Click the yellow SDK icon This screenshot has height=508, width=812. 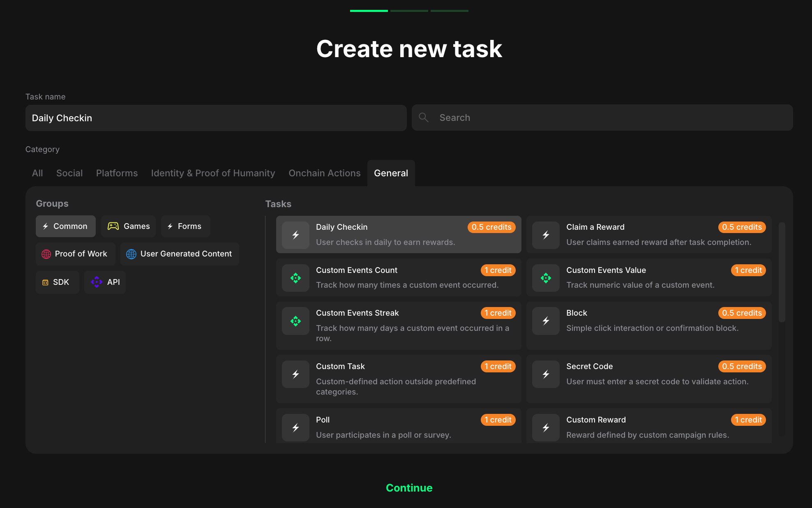click(x=45, y=282)
